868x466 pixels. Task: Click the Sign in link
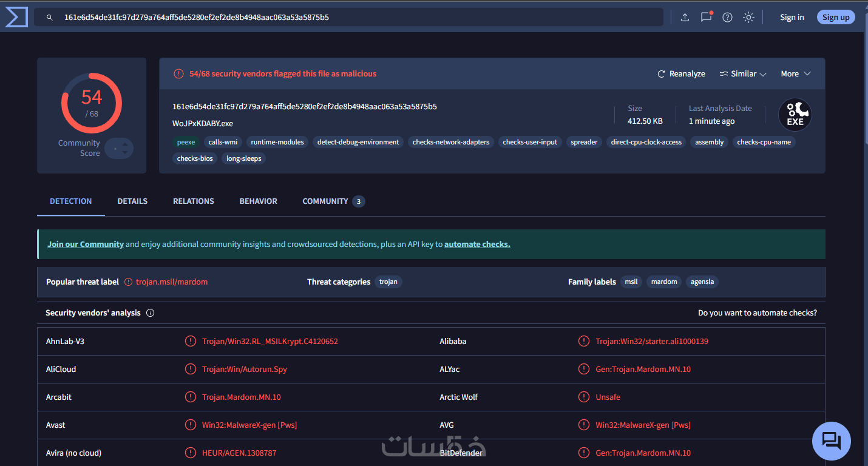point(792,18)
